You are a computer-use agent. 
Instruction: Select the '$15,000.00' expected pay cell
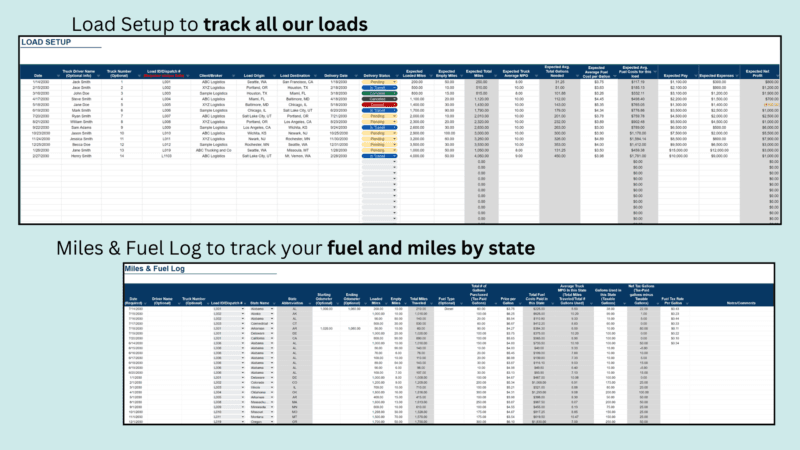pos(679,151)
